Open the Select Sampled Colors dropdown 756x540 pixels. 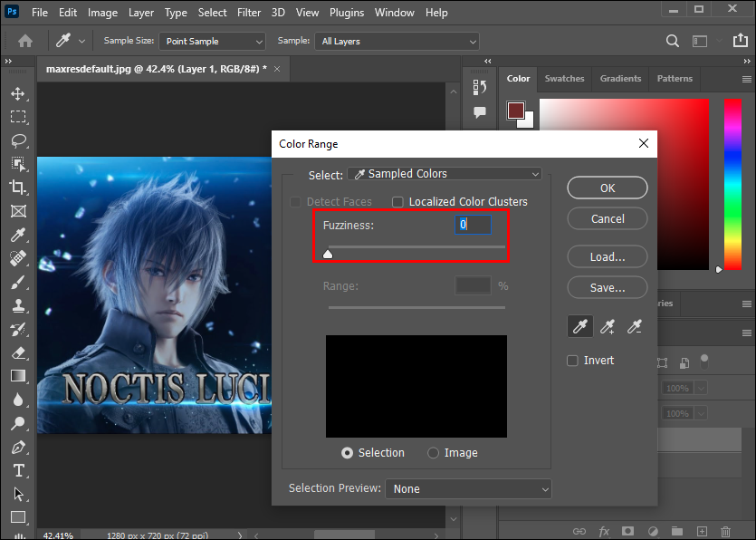point(445,174)
